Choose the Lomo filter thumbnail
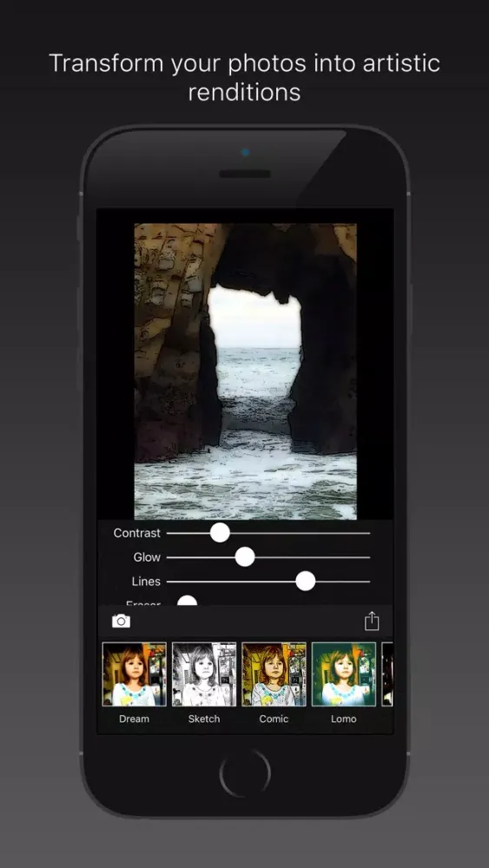This screenshot has width=489, height=868. coord(343,674)
